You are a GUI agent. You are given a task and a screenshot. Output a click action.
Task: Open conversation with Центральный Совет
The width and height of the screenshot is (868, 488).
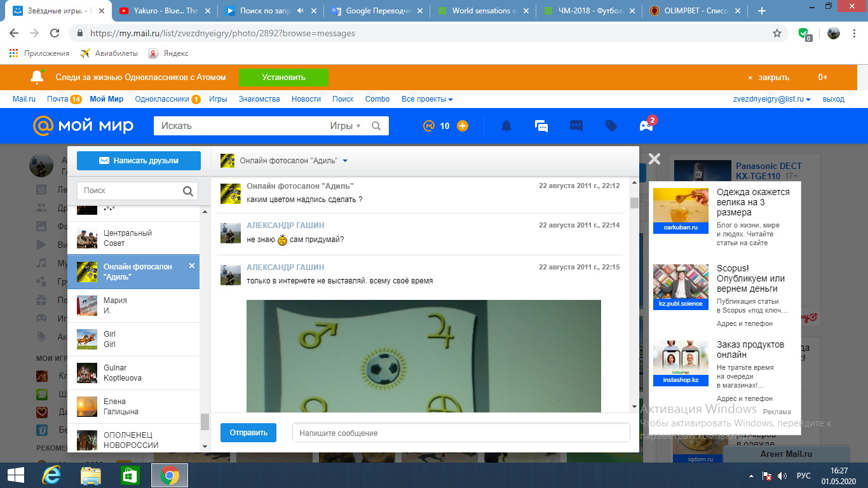(133, 238)
